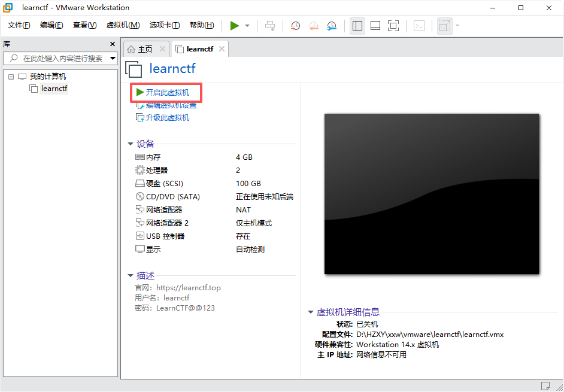Collapse the 设备 devices section
Image resolution: width=564 pixels, height=392 pixels.
click(x=131, y=144)
